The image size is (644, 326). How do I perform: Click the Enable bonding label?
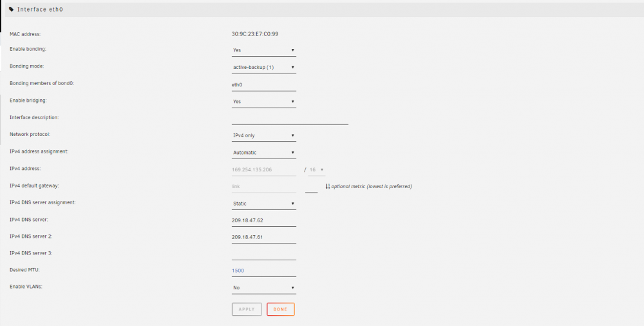28,49
